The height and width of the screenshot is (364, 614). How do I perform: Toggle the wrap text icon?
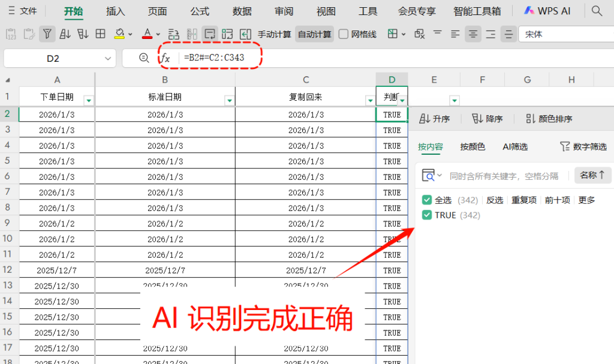click(210, 34)
